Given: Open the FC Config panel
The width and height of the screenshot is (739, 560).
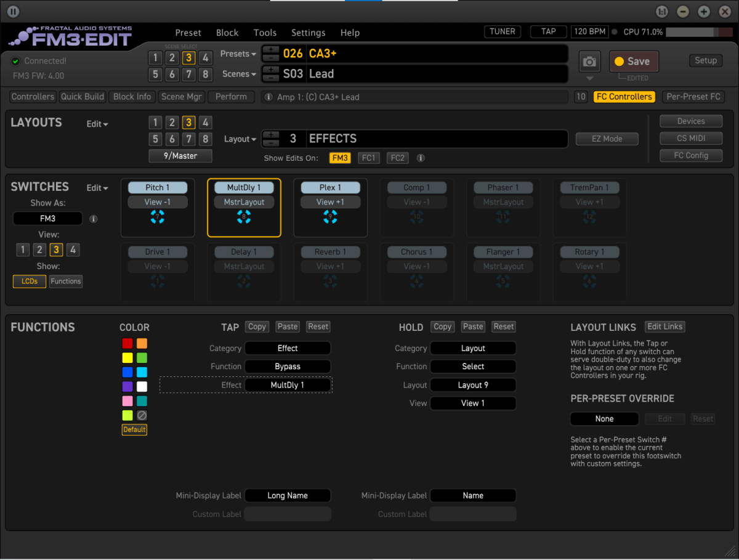Looking at the screenshot, I should [x=691, y=156].
